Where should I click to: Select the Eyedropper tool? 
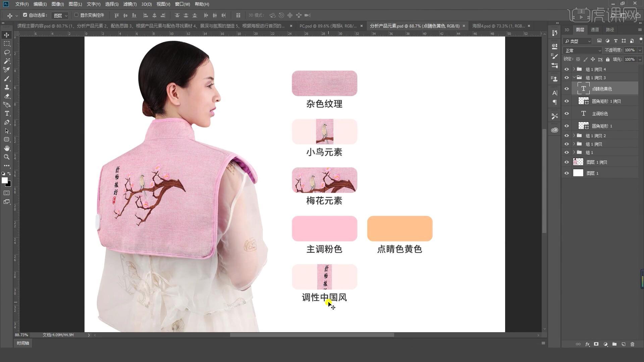tap(7, 70)
